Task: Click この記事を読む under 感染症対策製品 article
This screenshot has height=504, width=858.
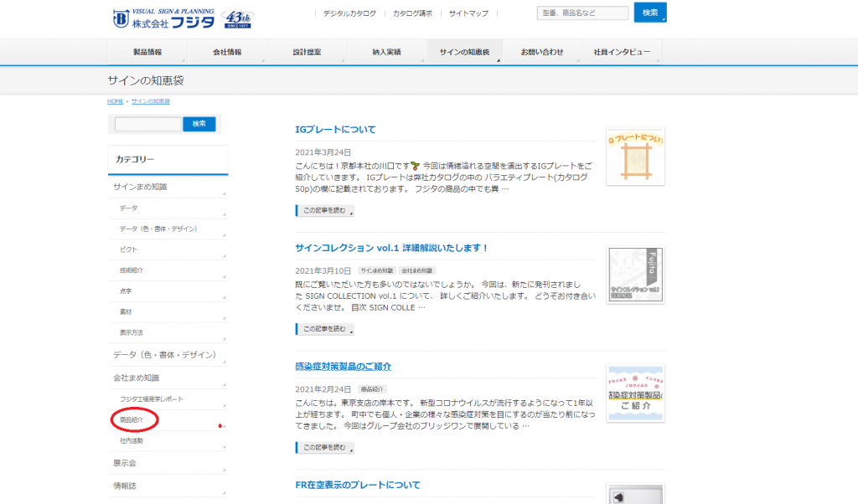Action: [324, 448]
